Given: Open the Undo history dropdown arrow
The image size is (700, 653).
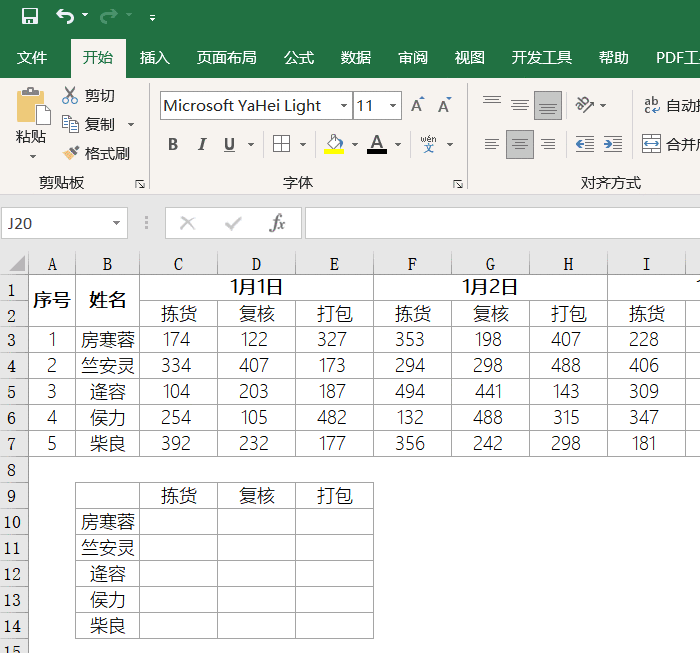Looking at the screenshot, I should click(85, 15).
